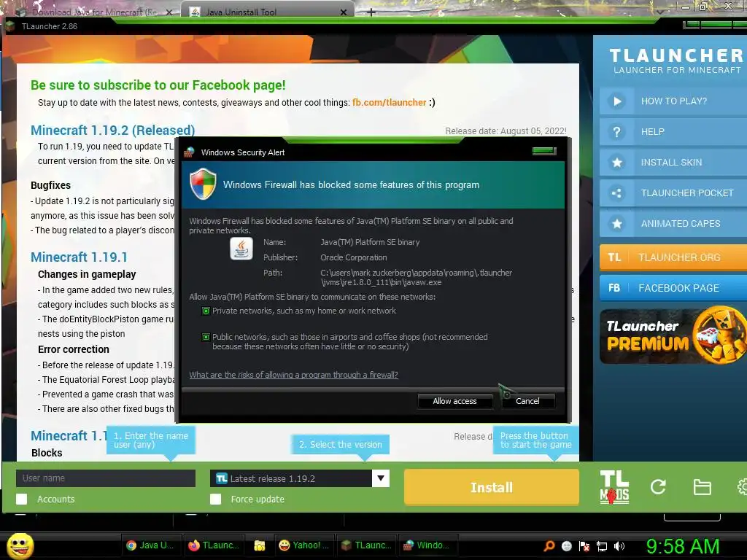Open the game folder icon
The image size is (747, 560).
tap(703, 487)
